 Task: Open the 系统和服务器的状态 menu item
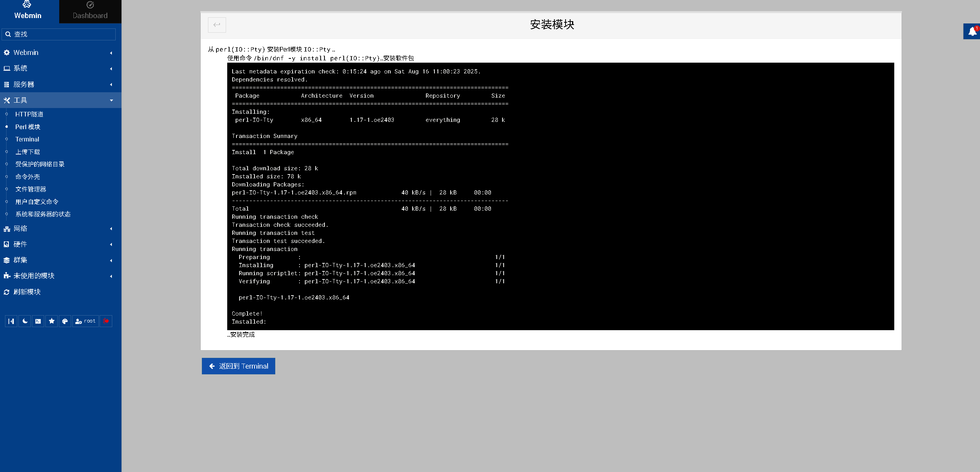pos(43,214)
